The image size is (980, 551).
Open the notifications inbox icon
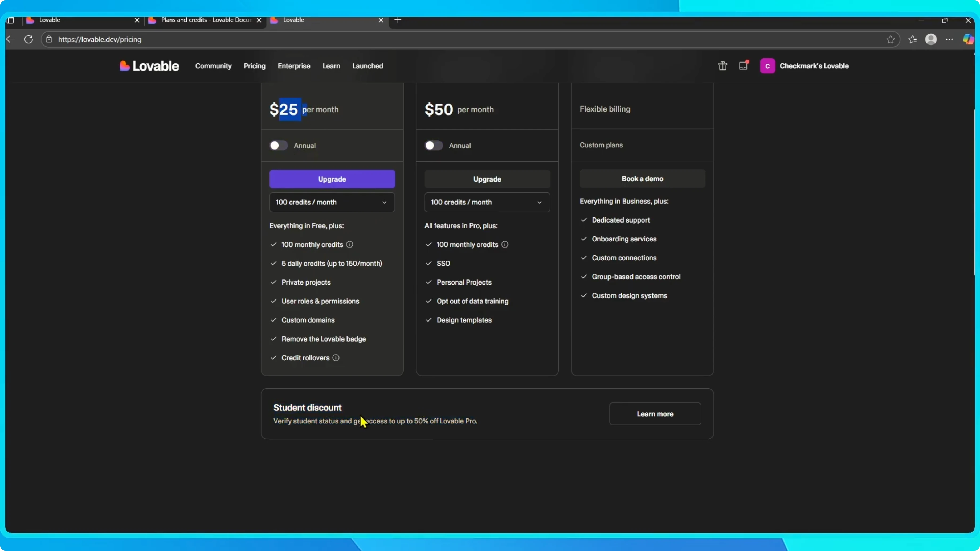743,65
